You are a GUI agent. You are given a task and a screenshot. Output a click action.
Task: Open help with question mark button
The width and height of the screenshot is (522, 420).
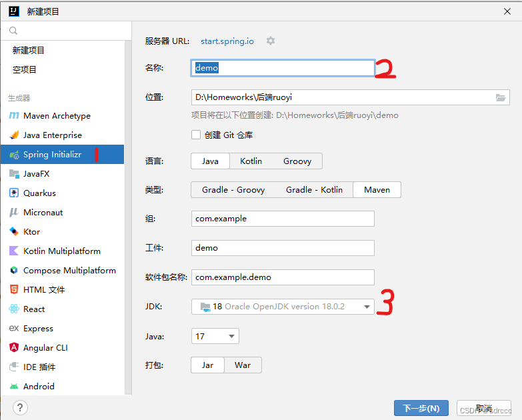(x=20, y=407)
